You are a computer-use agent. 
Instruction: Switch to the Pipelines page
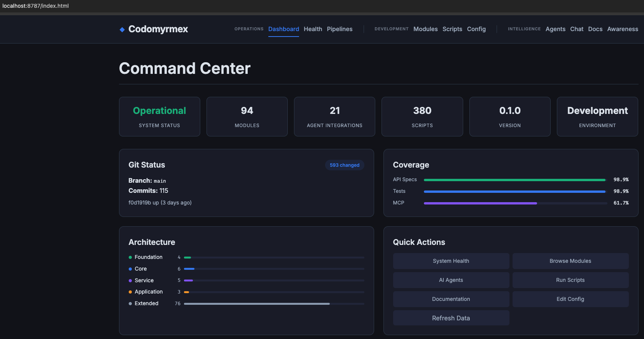[x=339, y=29]
